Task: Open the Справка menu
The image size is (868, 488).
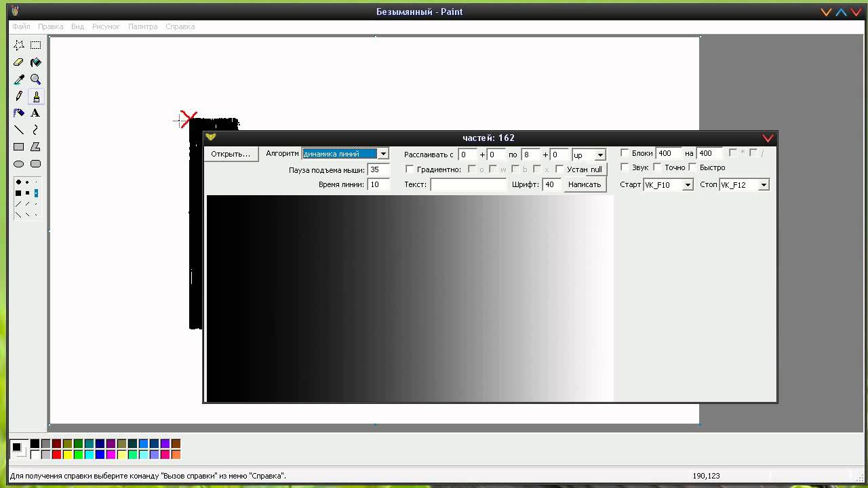Action: [x=180, y=26]
